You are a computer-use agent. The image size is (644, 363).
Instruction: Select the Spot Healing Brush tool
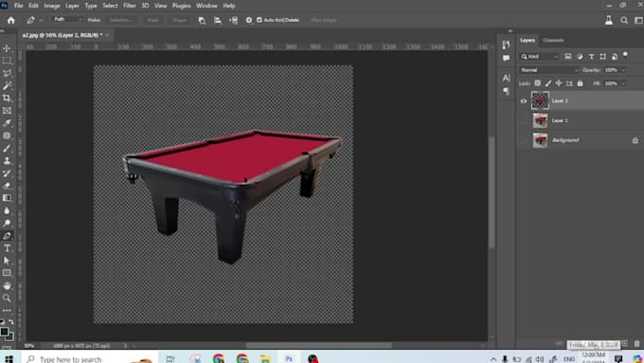(7, 136)
